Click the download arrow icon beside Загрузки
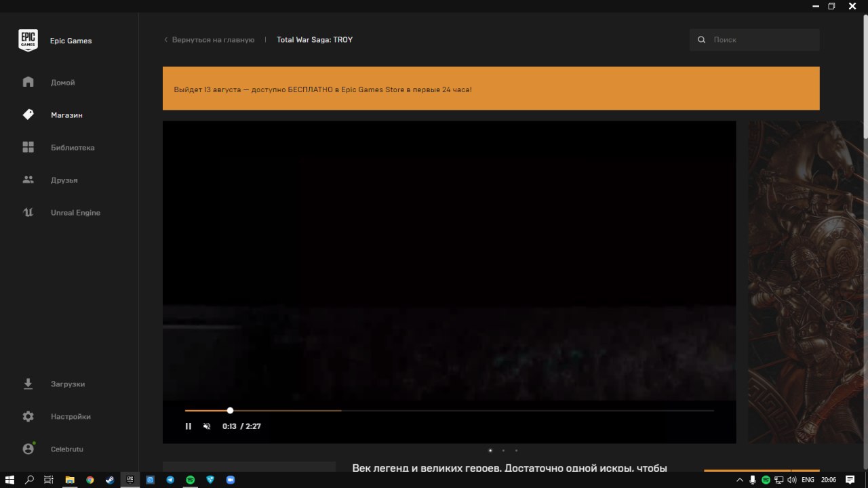 pos(28,384)
